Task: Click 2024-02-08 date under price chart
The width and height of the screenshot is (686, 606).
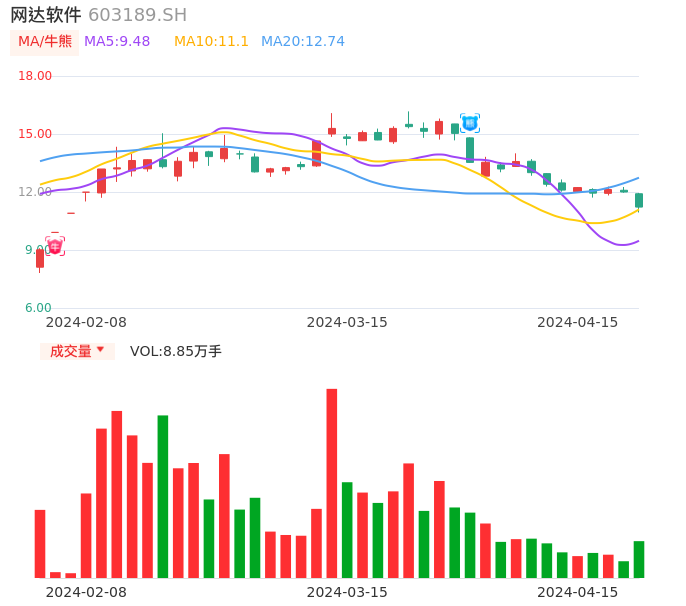Action: (86, 323)
